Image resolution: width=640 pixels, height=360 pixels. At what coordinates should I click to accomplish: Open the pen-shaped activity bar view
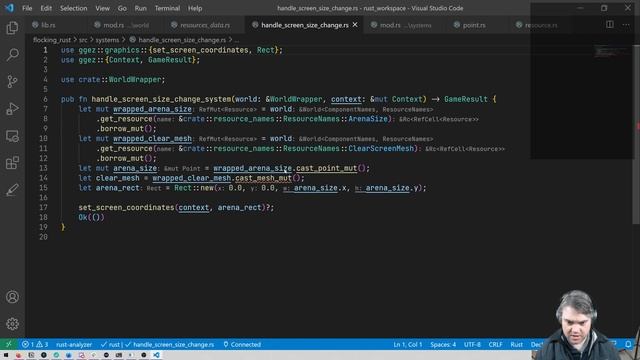point(12,190)
